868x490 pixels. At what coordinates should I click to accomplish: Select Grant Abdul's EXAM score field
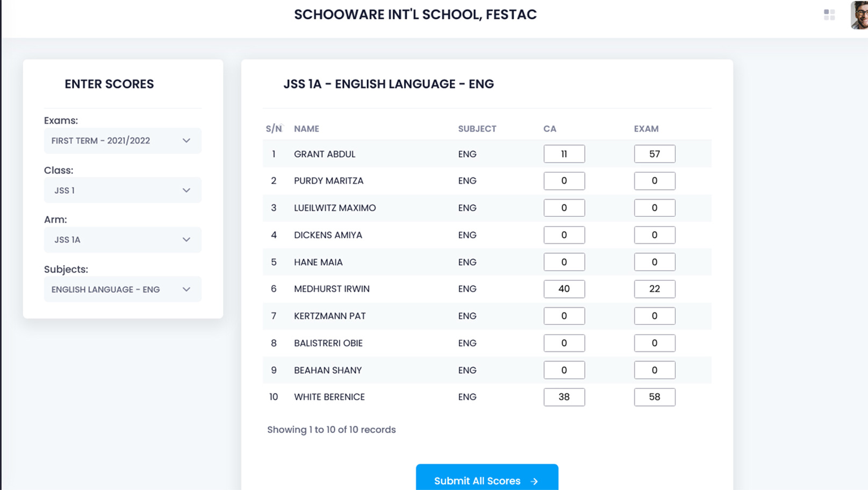(655, 154)
